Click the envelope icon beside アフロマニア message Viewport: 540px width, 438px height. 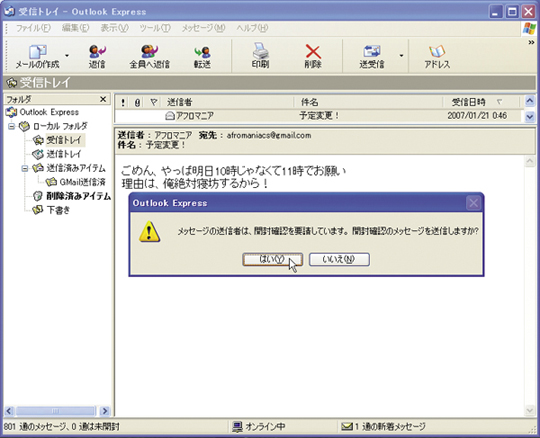pyautogui.click(x=170, y=116)
